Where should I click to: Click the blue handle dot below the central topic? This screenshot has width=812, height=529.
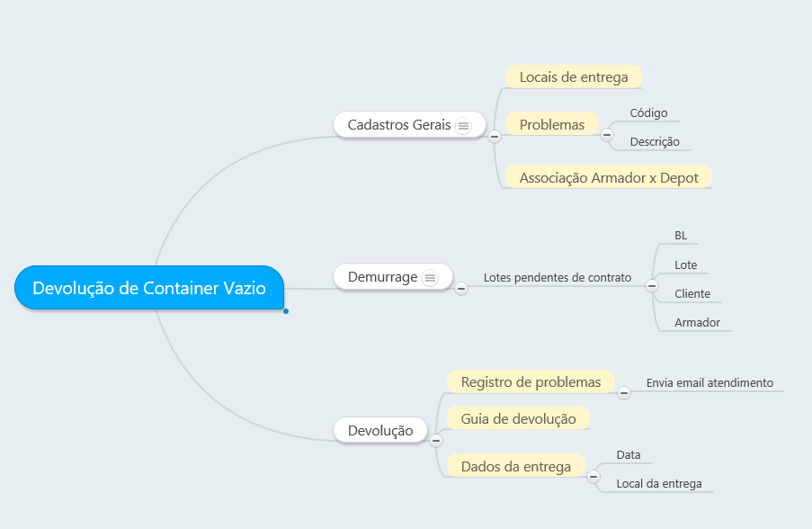[x=285, y=311]
